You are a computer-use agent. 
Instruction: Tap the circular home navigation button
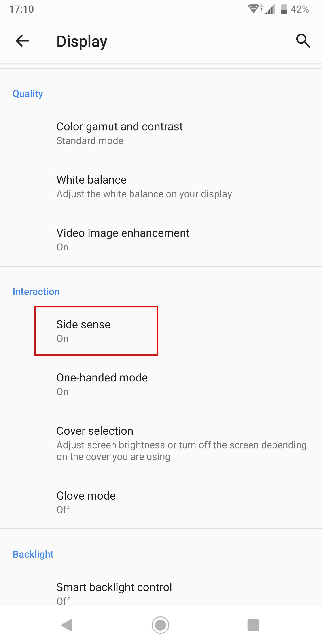[x=161, y=625]
